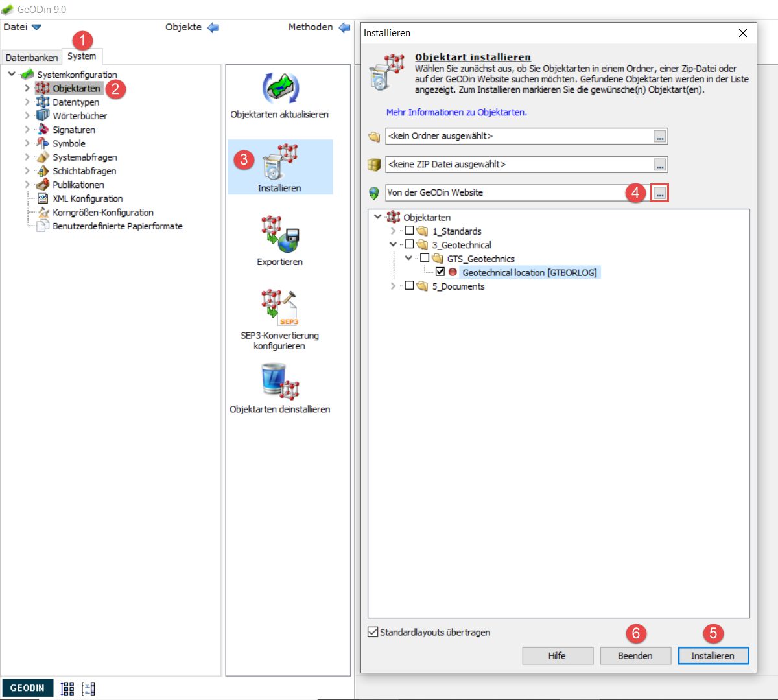
Task: Switch to the Datenbanken tab
Action: [32, 57]
